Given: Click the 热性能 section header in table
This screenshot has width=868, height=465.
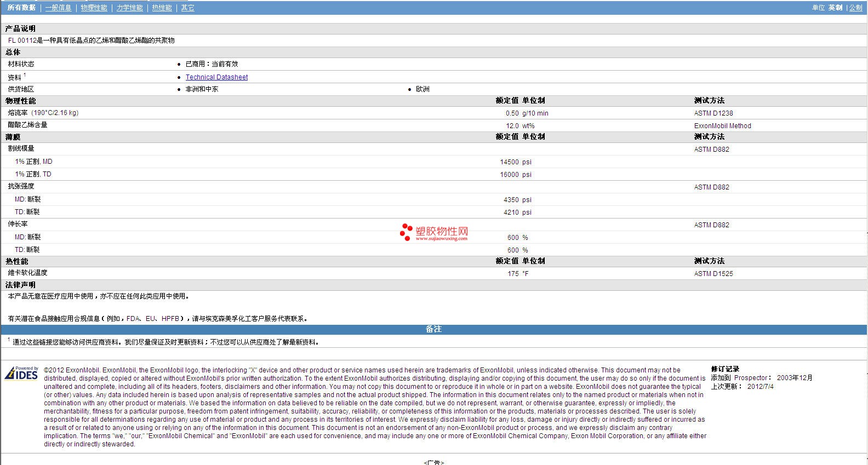Looking at the screenshot, I should (16, 262).
